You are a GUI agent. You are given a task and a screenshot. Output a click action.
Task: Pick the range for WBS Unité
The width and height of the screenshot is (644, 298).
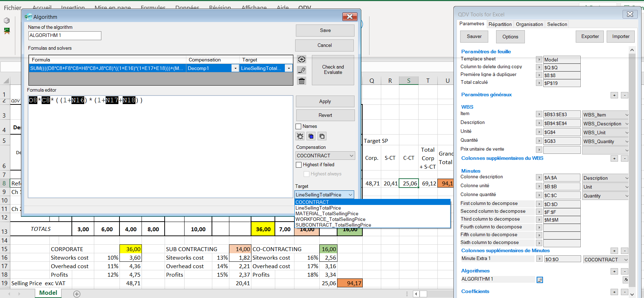coord(539,132)
